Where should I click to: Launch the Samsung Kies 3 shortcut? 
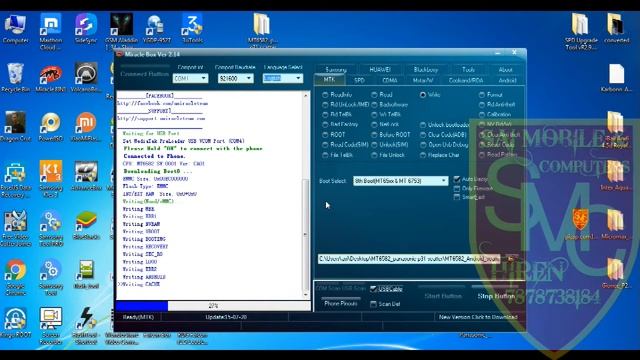(51, 179)
